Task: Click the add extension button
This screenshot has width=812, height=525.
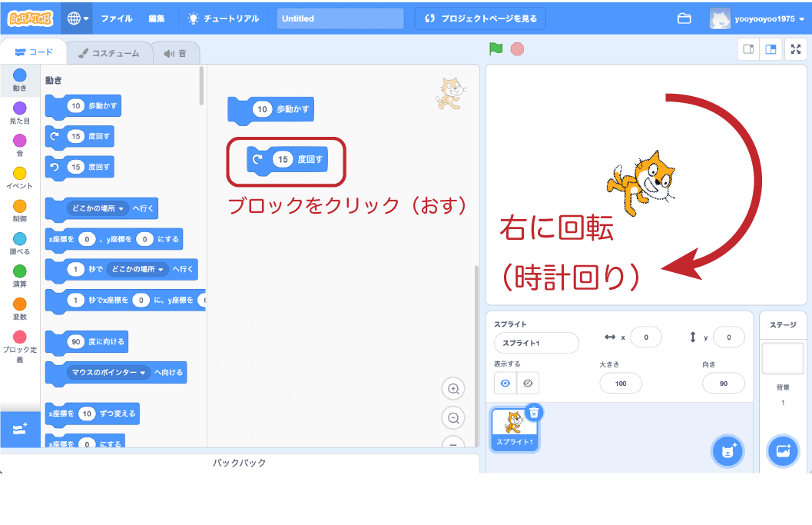Action: 20,429
